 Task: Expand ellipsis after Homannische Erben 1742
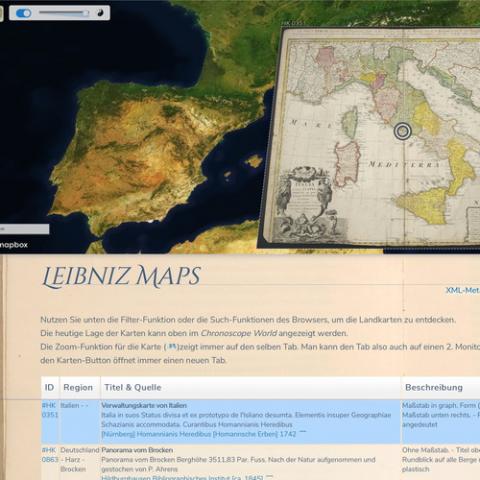pos(302,432)
